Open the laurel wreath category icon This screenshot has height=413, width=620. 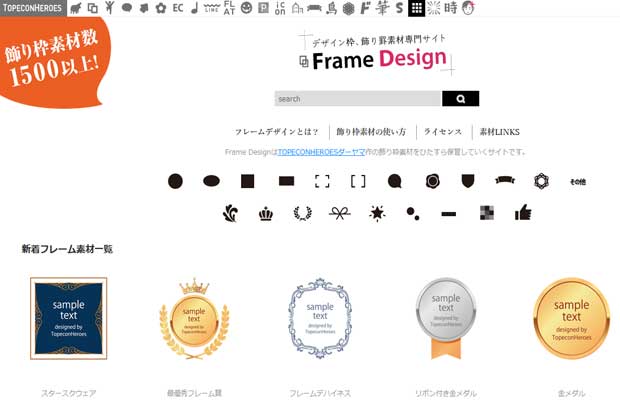302,214
